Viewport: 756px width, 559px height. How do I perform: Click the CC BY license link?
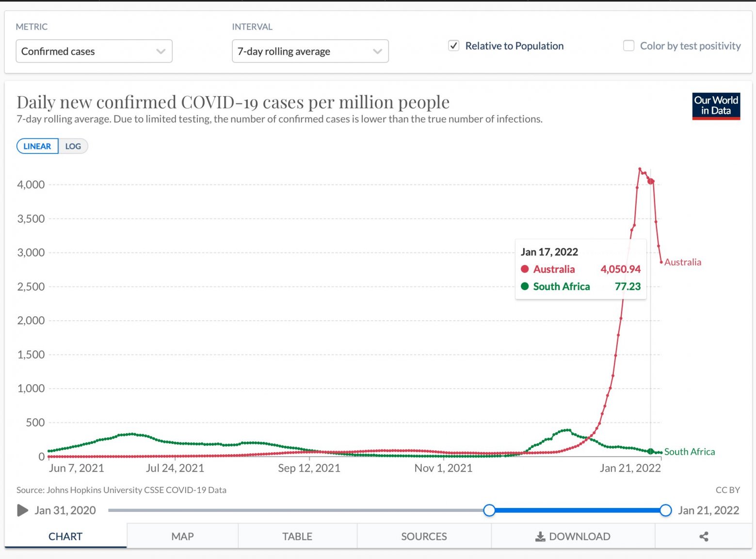click(x=728, y=490)
